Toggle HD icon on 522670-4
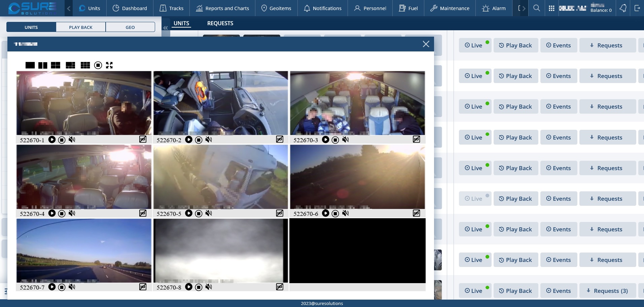The height and width of the screenshot is (307, 644). point(143,213)
